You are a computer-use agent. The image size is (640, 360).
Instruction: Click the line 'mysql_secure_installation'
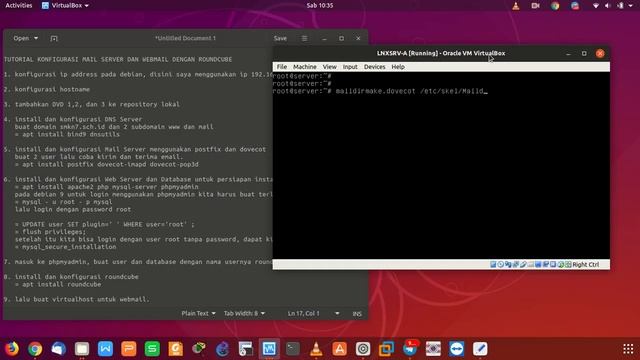(x=69, y=247)
